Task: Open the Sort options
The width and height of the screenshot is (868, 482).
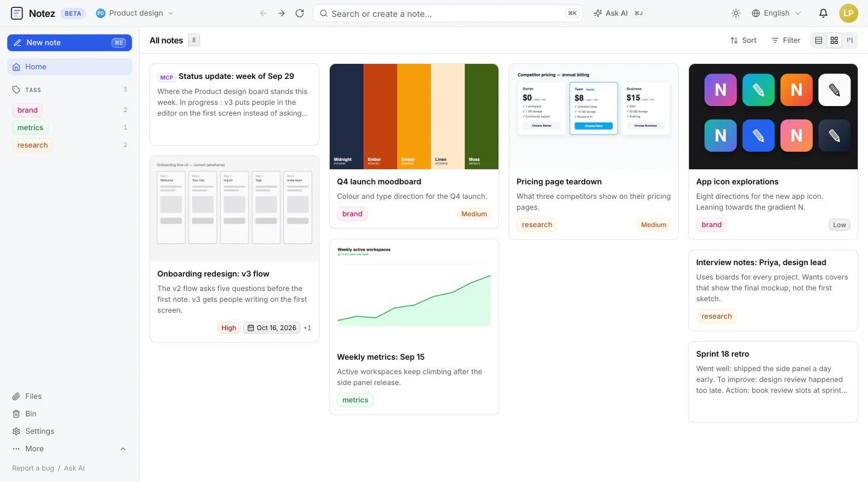Action: click(x=743, y=40)
